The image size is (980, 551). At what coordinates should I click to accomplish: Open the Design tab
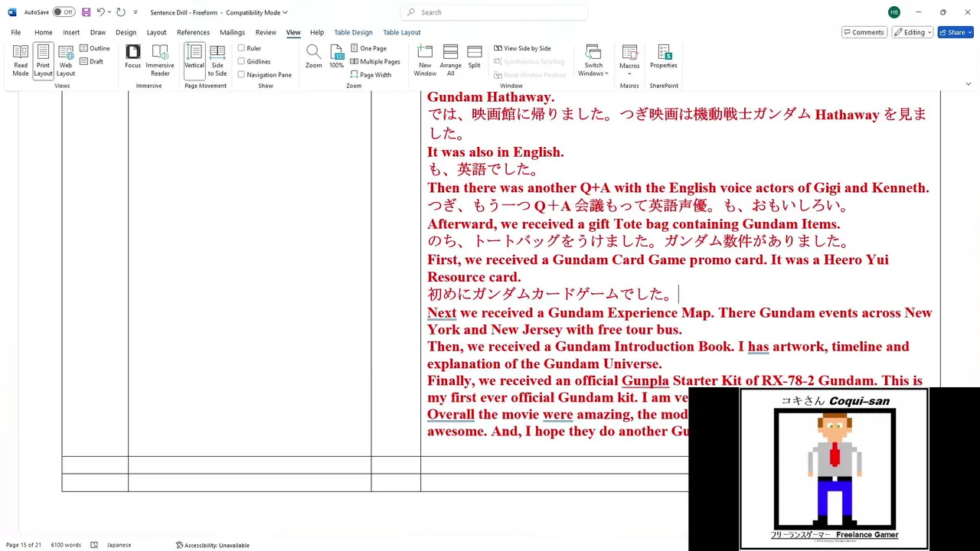click(x=126, y=32)
